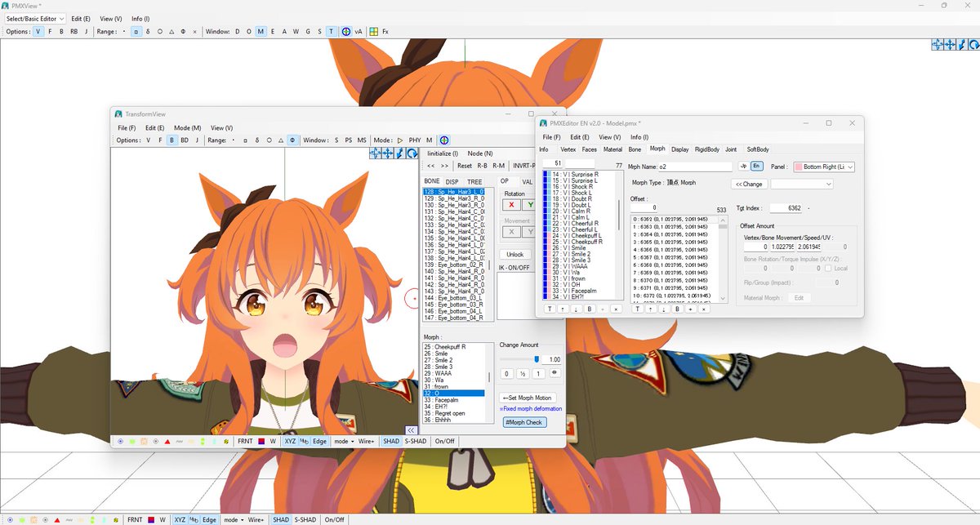Screen dimensions: 980x525
Task: Click the play triangle in TransformView Mode section
Action: click(x=400, y=140)
